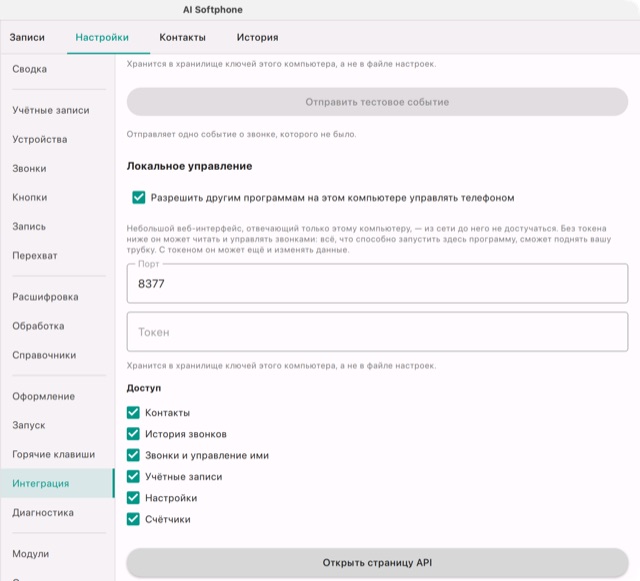The width and height of the screenshot is (640, 581).
Task: Click the AI Softphone window title
Action: (213, 10)
